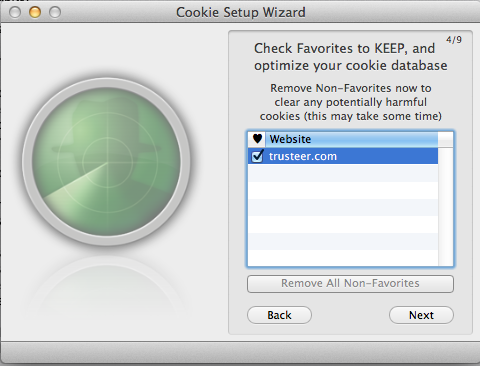Close the Cookie Setup Wizard window
The height and width of the screenshot is (366, 480).
pyautogui.click(x=15, y=12)
